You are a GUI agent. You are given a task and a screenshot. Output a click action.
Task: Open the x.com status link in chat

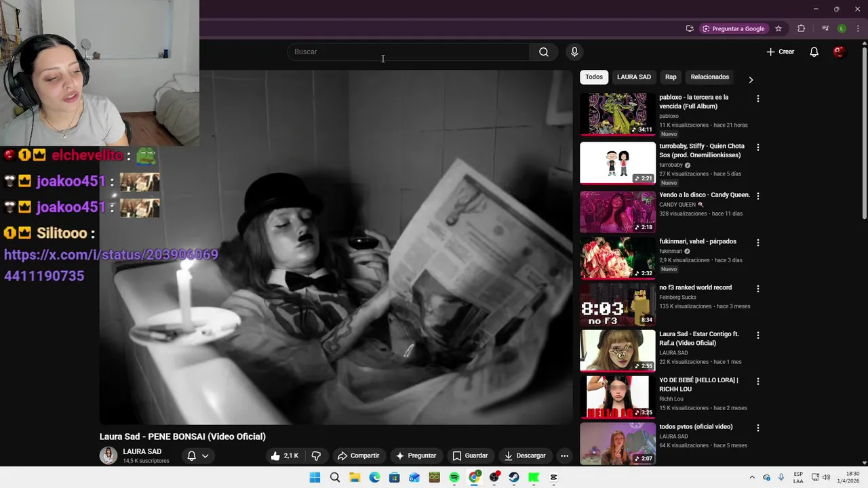point(111,265)
